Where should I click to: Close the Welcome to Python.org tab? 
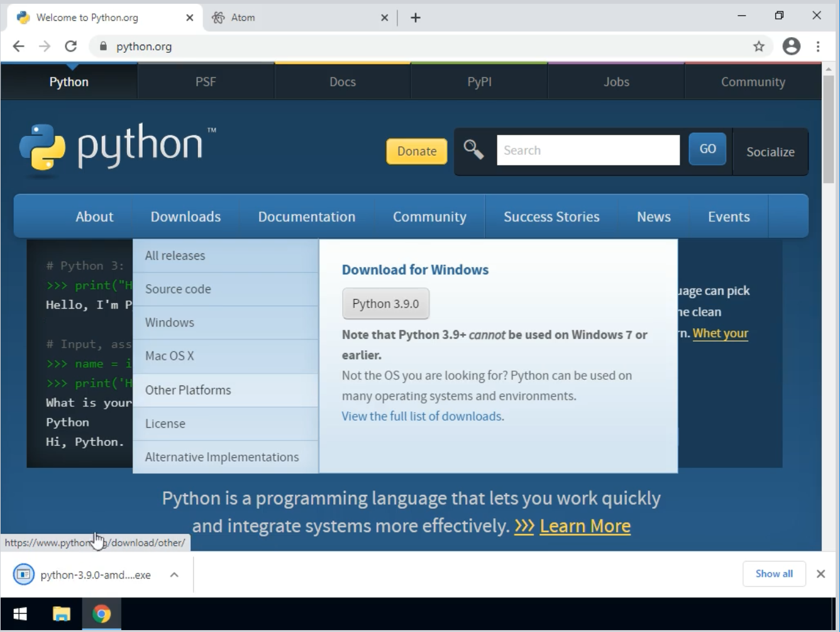pyautogui.click(x=190, y=18)
